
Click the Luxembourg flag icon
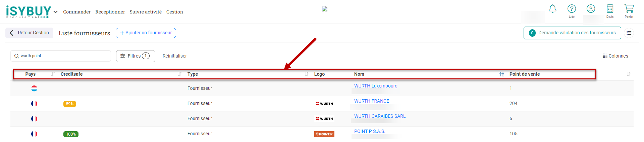pos(34,88)
